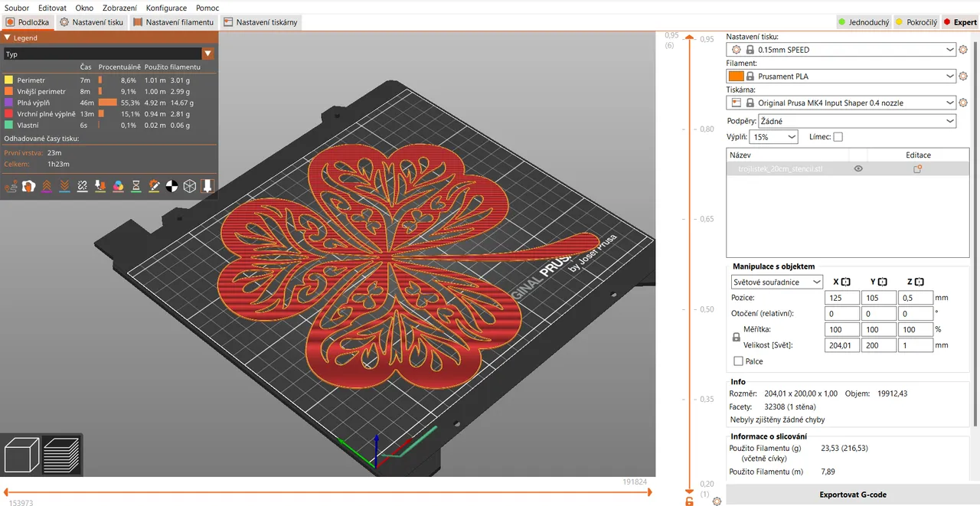Mirror object along Z axis icon
Viewport: 980px width, 506px height.
tap(919, 282)
